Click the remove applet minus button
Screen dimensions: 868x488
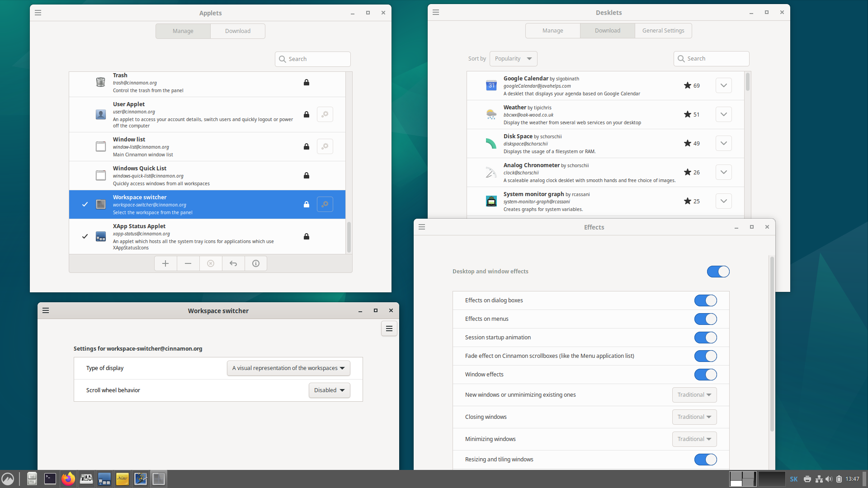coord(188,263)
